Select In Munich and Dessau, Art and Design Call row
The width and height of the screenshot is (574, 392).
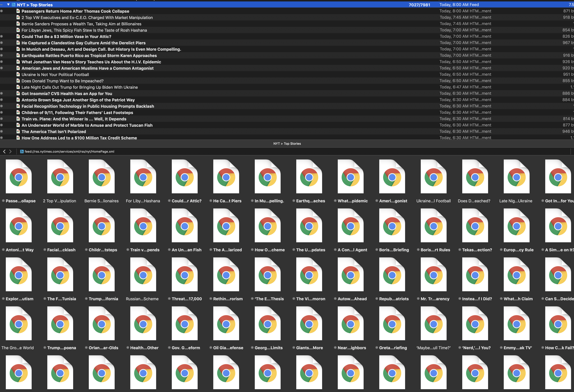click(x=287, y=49)
